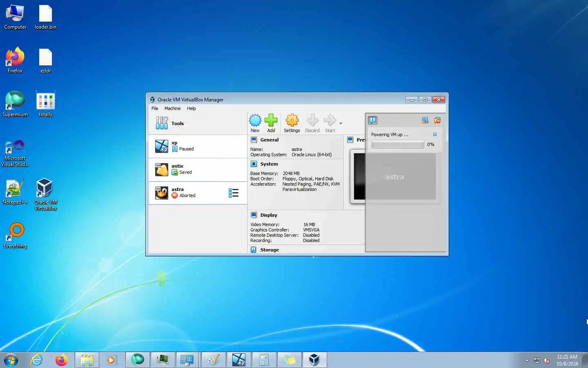Click the notification center order toggle icon

coord(425,120)
